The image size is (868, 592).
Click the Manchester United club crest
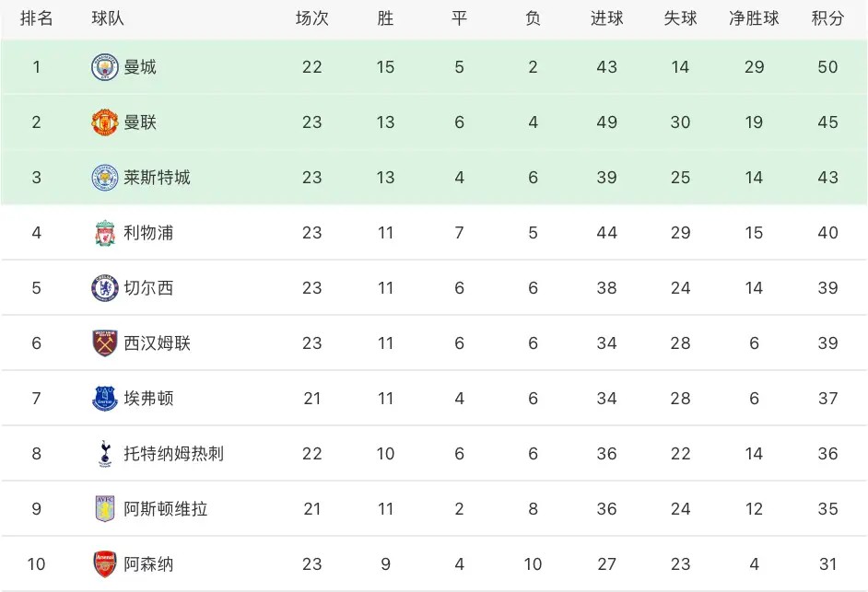(105, 122)
